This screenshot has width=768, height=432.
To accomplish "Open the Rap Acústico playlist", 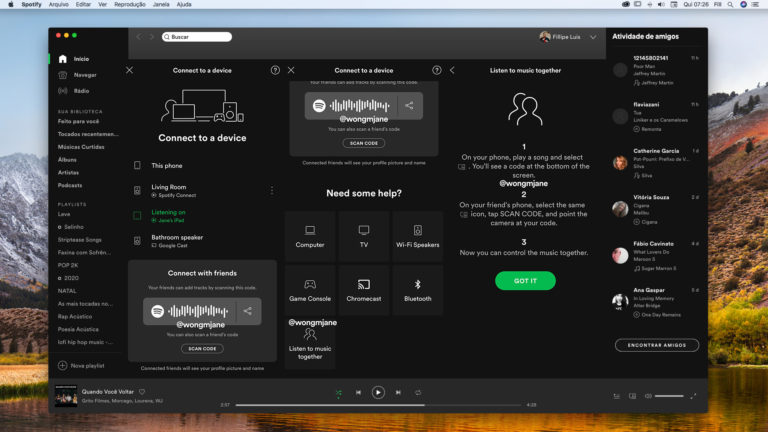I will tap(75, 316).
